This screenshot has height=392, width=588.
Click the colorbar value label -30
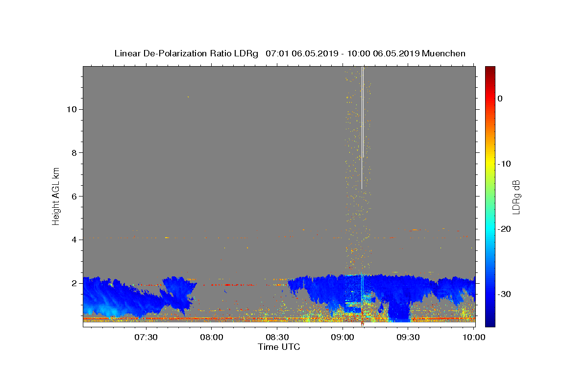505,294
